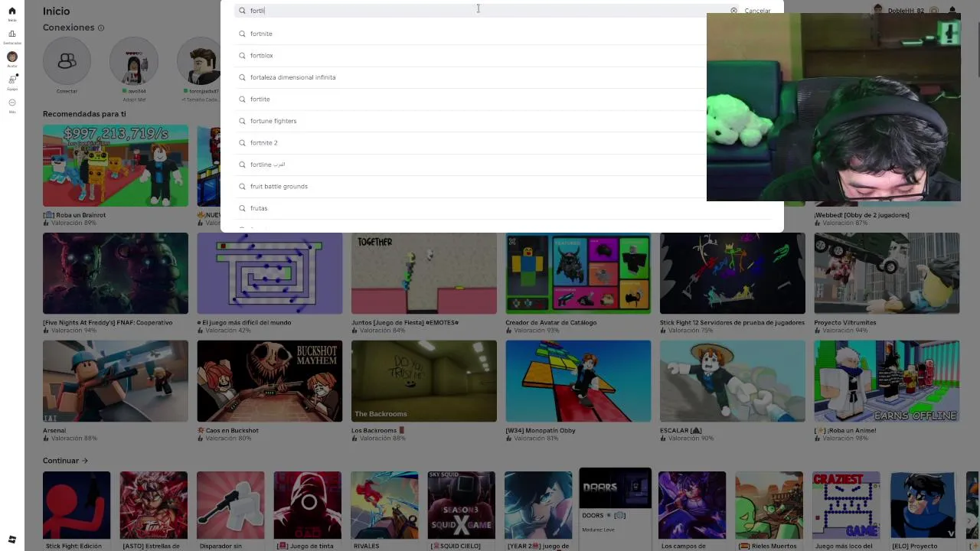Viewport: 980px width, 551px height.
Task: Select the 'fortnite' search suggestion
Action: 502,34
